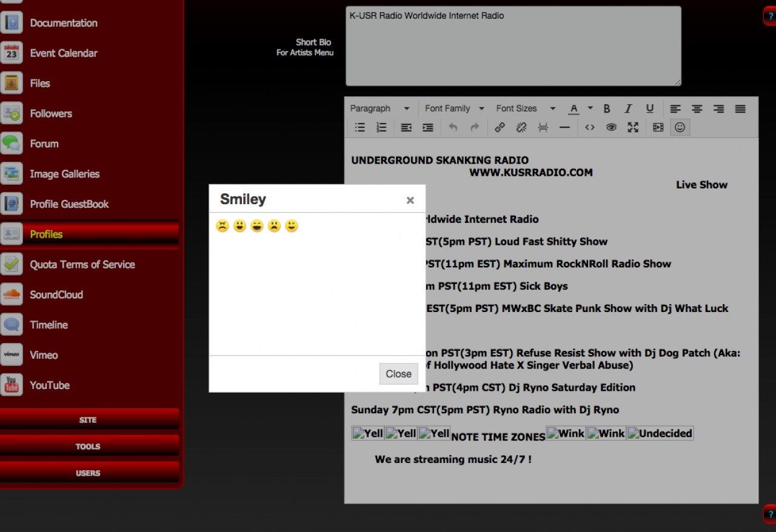The height and width of the screenshot is (532, 776).
Task: Insert the laughing squinting-eyes smiley
Action: [x=257, y=226]
